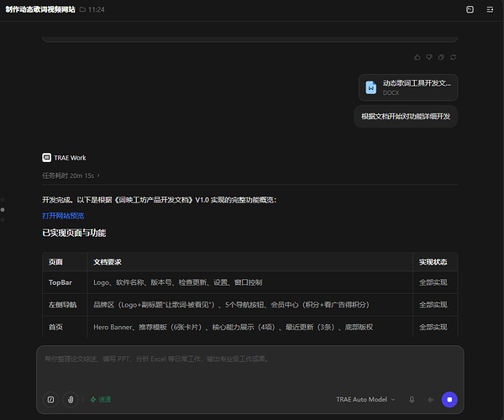504x420 pixels.
Task: Open the slash command icon in input box
Action: click(50, 400)
